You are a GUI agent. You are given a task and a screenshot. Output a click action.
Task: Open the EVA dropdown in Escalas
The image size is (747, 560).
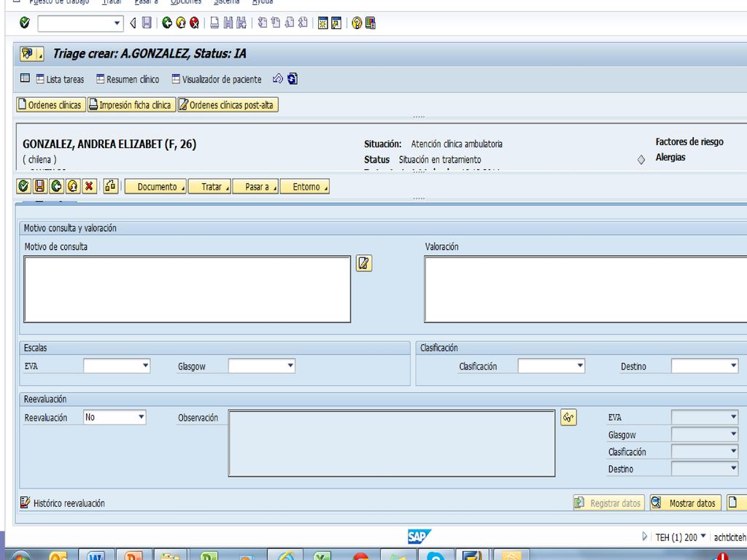pos(146,366)
